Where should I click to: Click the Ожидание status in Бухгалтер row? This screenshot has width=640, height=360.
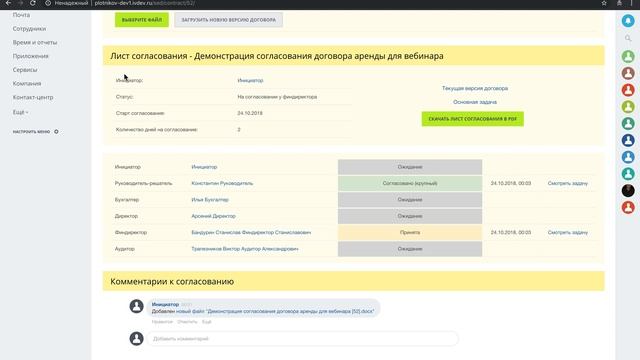tap(410, 200)
